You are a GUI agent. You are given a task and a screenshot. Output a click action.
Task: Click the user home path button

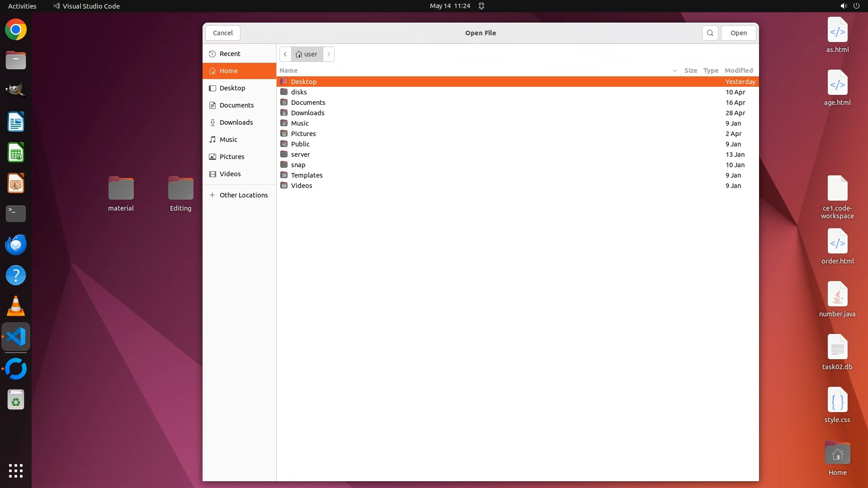307,54
